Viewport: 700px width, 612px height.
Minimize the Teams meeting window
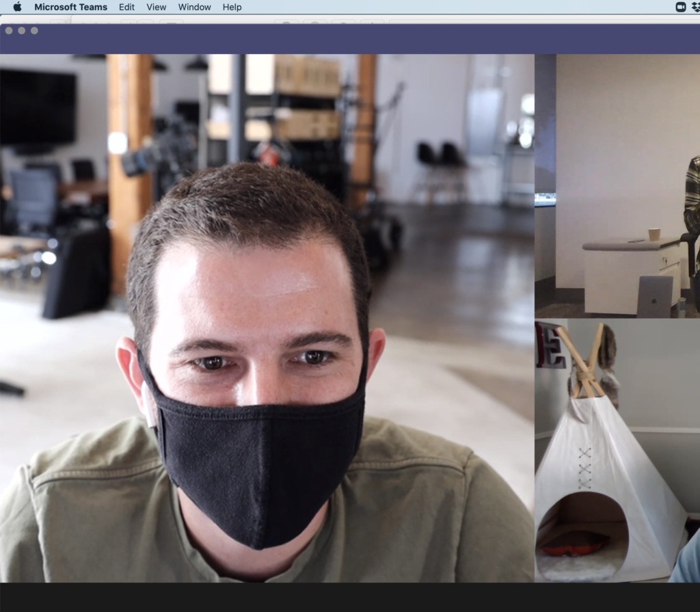(x=21, y=30)
